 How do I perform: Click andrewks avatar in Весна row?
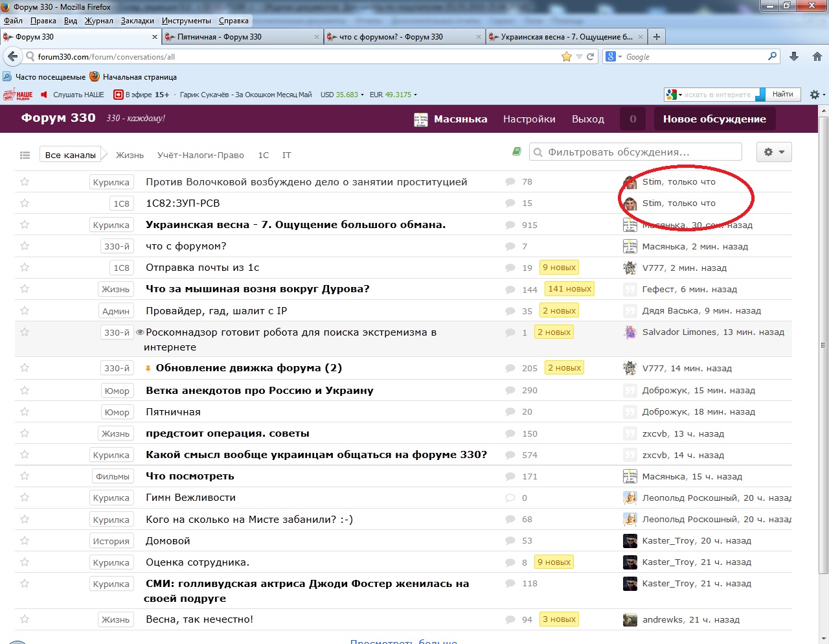[x=630, y=620]
